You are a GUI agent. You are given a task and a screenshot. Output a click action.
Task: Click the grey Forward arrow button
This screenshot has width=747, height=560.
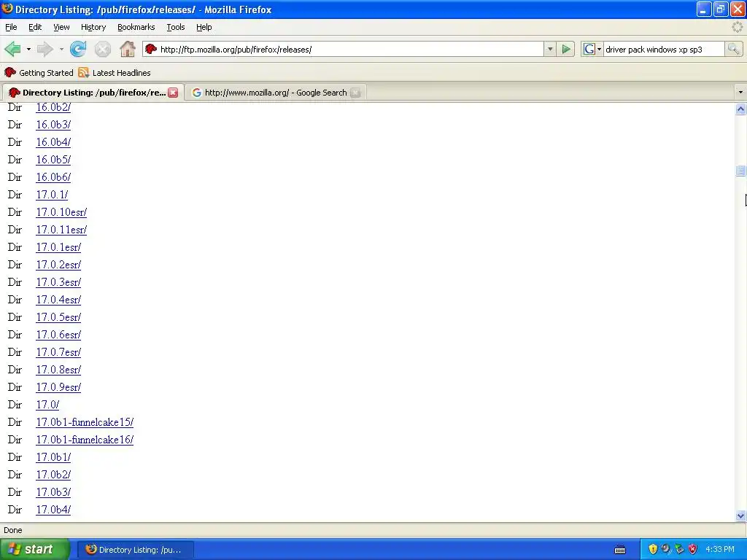45,49
